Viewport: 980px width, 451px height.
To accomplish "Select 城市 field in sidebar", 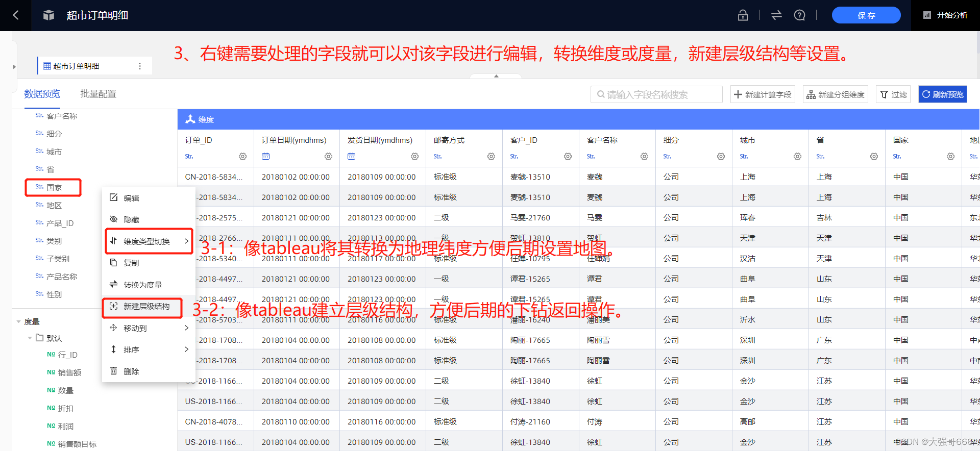I will [54, 152].
